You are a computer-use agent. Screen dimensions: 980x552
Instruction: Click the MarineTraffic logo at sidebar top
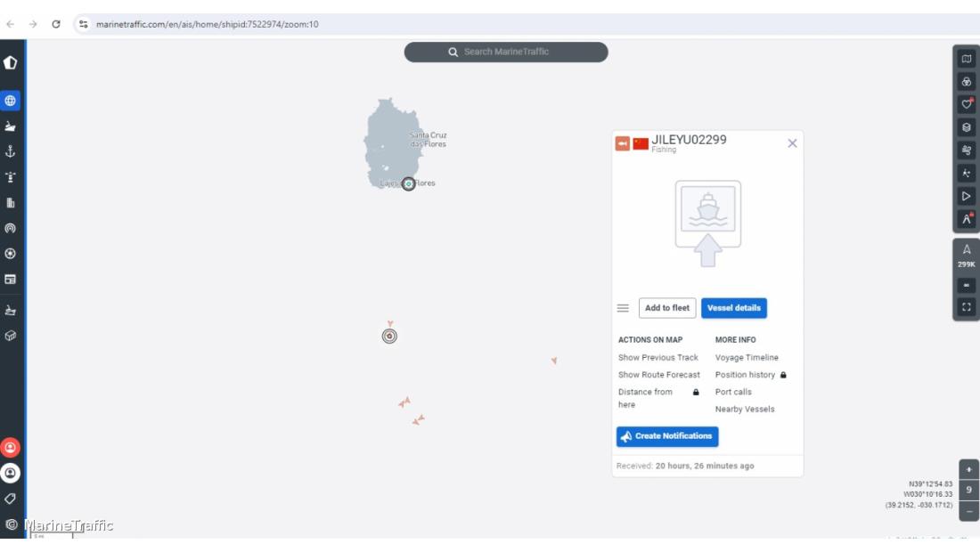tap(11, 63)
